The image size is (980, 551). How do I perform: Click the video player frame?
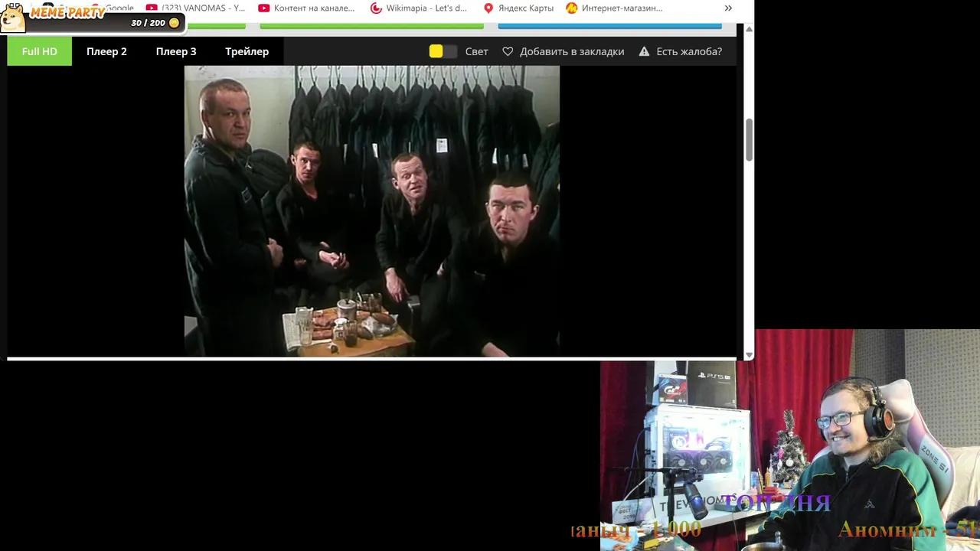(x=372, y=211)
